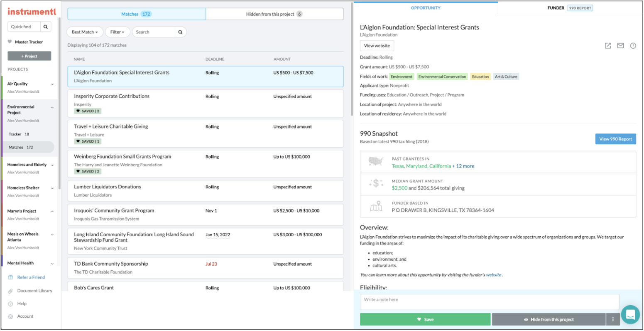Image resolution: width=644 pixels, height=331 pixels.
Task: Click the Quick find magnifier icon
Action: (46, 27)
